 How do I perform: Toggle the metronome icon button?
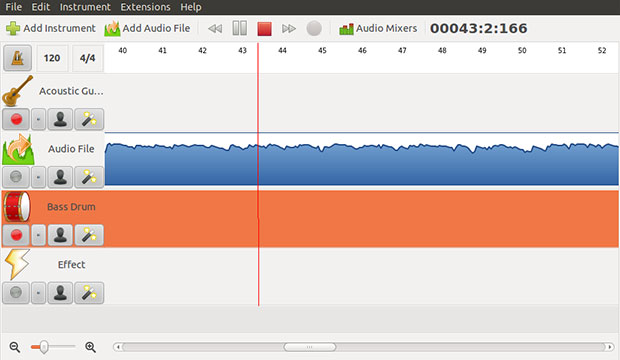(x=17, y=58)
